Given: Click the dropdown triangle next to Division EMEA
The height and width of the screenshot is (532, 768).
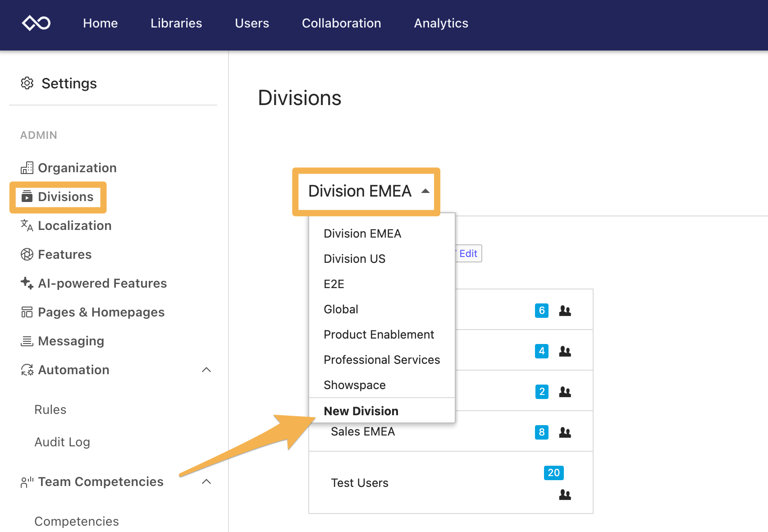Looking at the screenshot, I should [x=425, y=191].
